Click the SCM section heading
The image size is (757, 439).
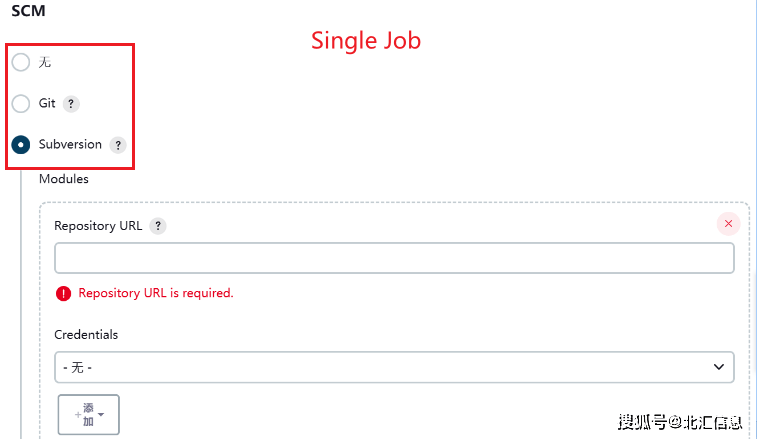[28, 11]
